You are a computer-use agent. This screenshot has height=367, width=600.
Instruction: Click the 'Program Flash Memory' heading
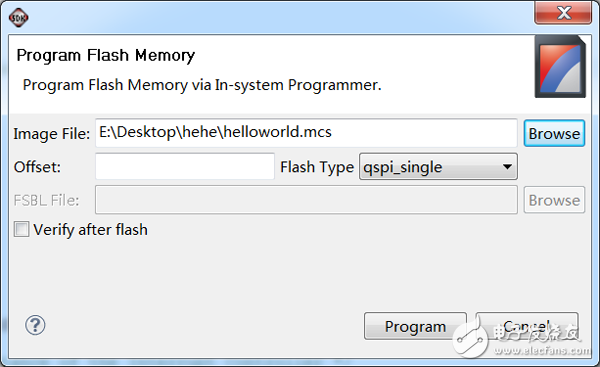click(x=106, y=55)
